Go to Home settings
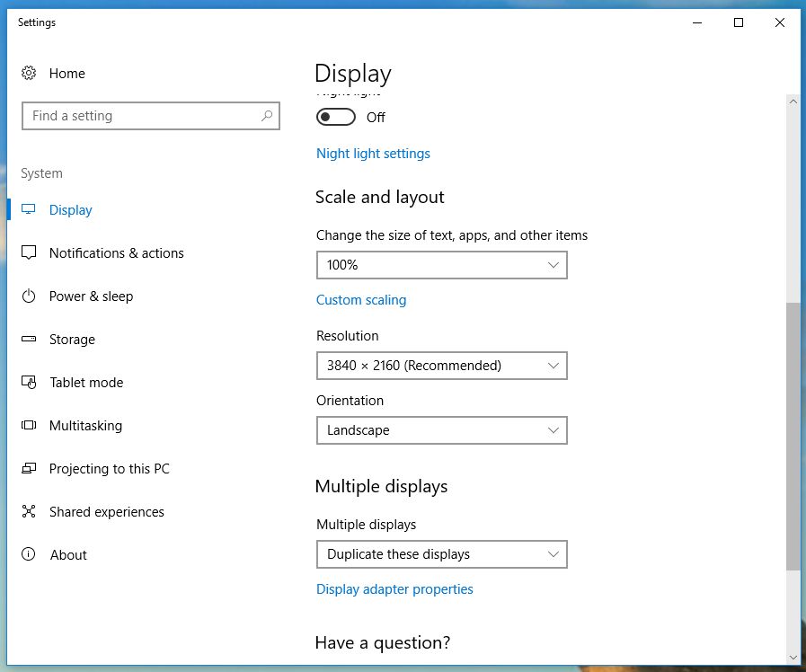 [66, 74]
